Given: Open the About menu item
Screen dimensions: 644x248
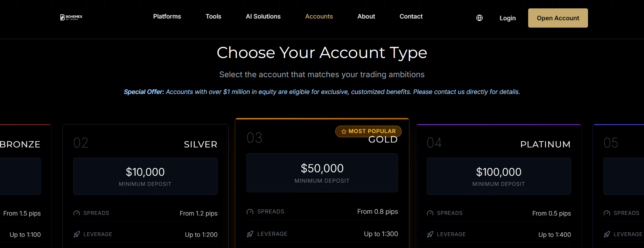Looking at the screenshot, I should pyautogui.click(x=366, y=16).
